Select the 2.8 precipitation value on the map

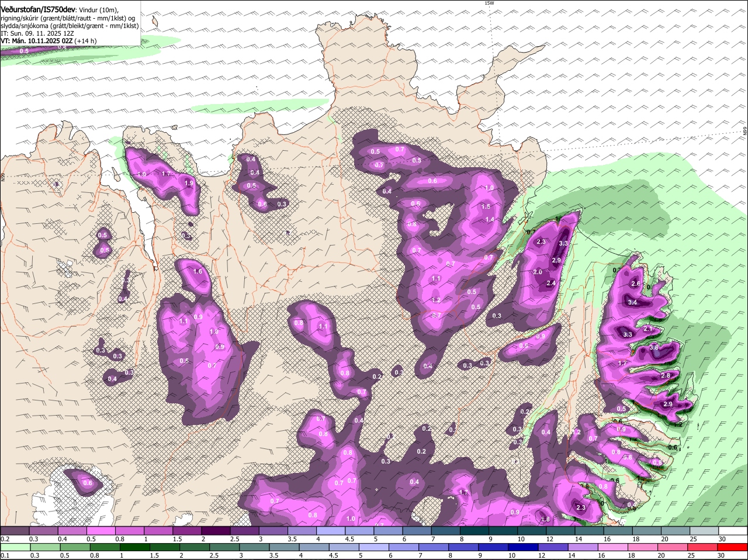(x=665, y=375)
